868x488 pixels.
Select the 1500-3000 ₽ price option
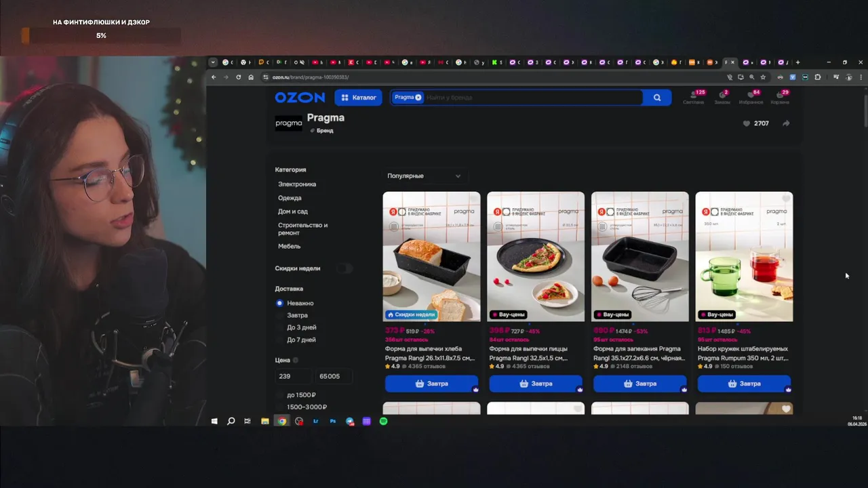[x=302, y=407]
